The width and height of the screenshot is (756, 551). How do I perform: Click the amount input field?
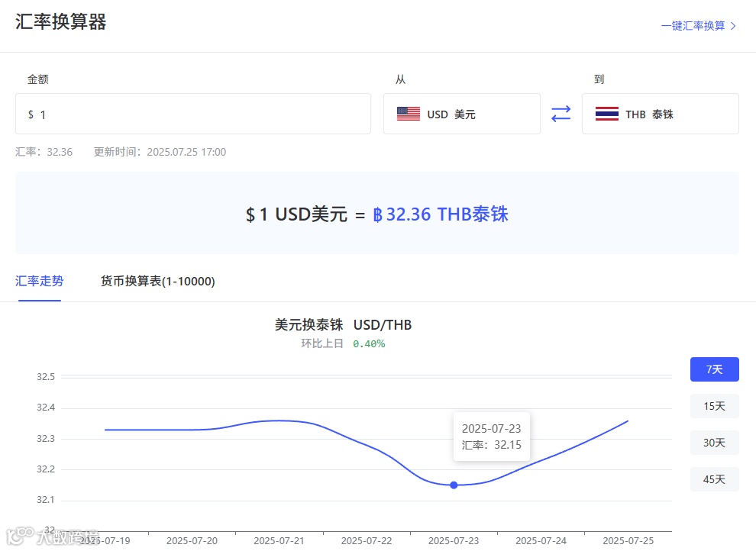coord(193,114)
